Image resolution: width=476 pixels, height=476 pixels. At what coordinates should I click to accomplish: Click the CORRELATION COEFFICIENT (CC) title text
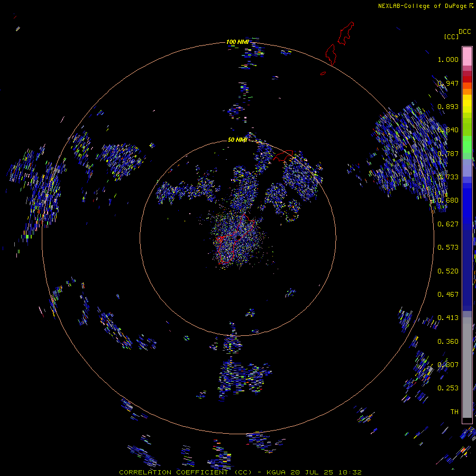(185, 472)
